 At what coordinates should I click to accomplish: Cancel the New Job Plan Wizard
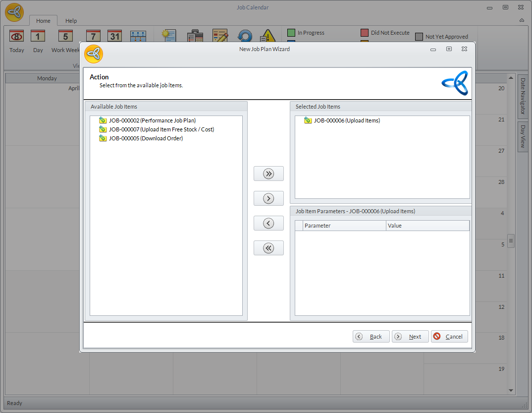(449, 337)
